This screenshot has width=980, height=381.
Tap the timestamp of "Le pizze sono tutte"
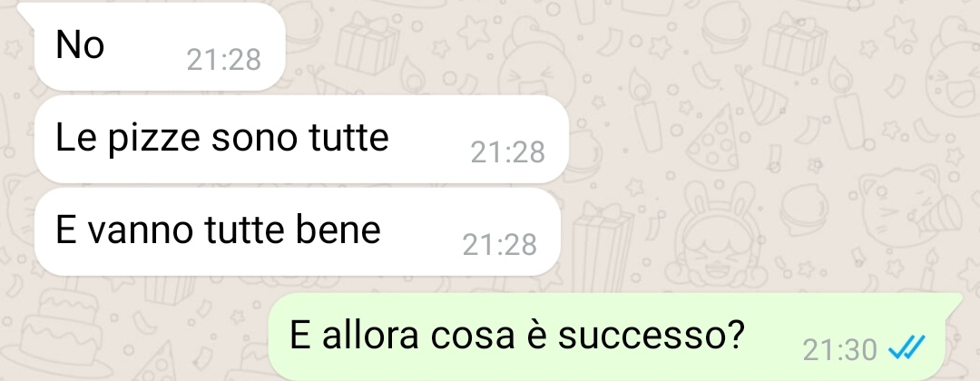(x=507, y=152)
